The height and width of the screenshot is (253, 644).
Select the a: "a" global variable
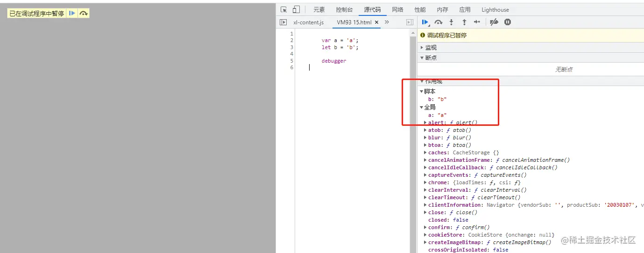pyautogui.click(x=437, y=115)
